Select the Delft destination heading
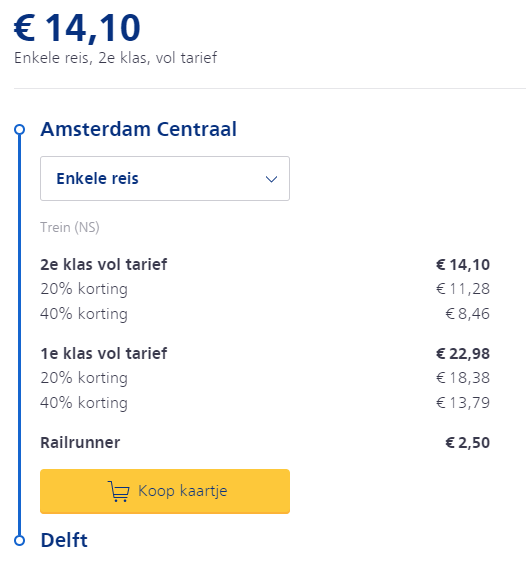This screenshot has width=526, height=565. click(64, 540)
